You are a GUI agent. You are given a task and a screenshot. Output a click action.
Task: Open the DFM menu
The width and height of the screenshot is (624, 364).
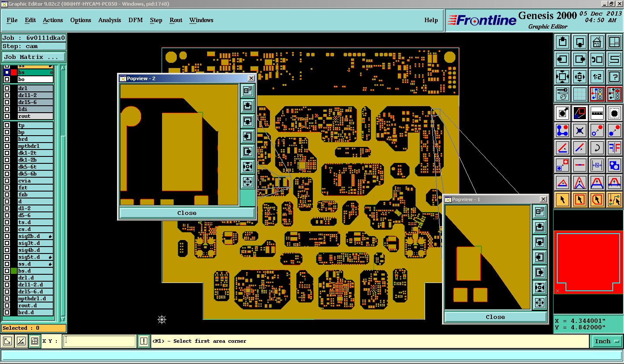tap(136, 20)
